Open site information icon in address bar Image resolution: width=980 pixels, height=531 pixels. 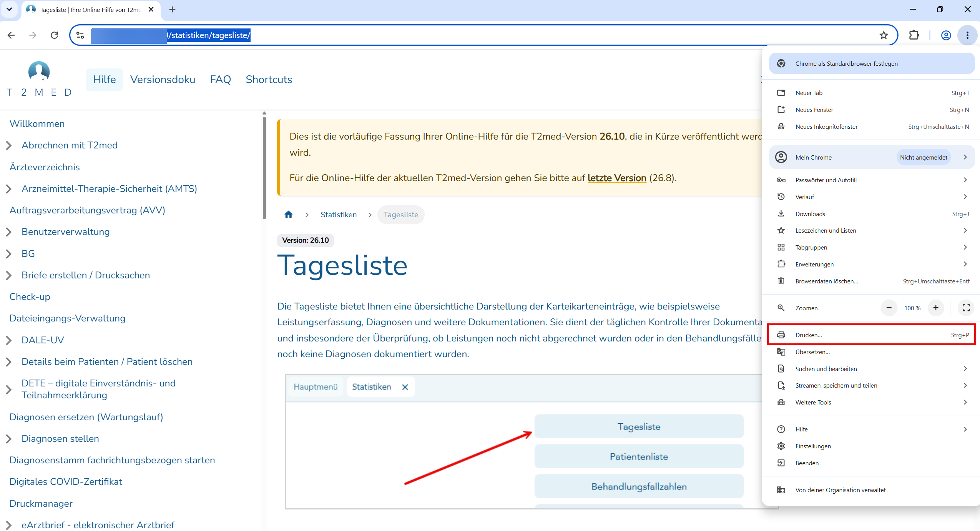80,35
